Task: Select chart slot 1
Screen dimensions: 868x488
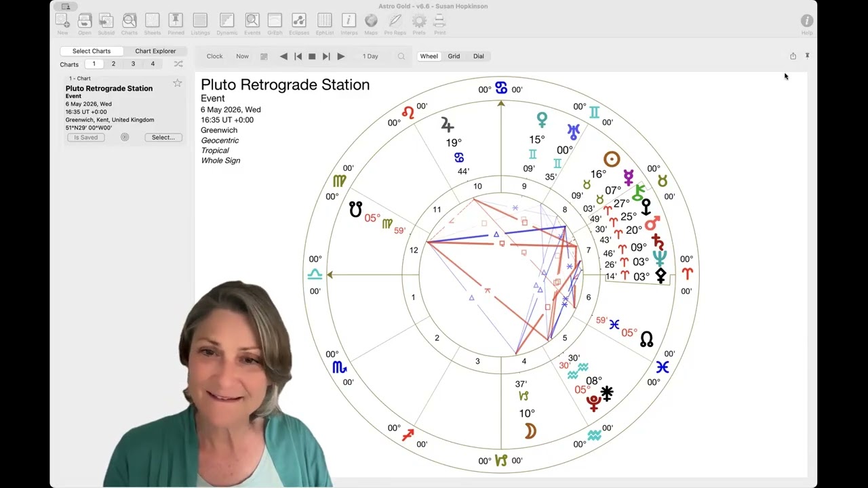Action: click(x=94, y=64)
